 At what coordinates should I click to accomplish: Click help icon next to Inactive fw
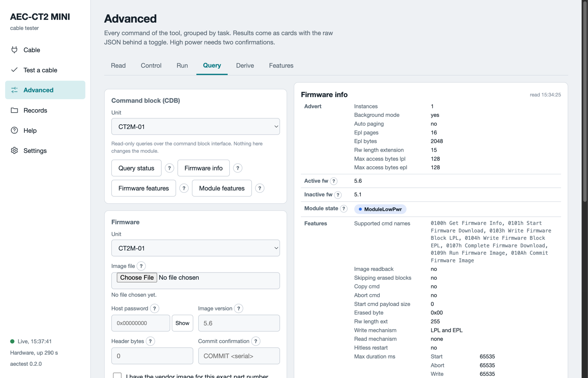(x=338, y=195)
